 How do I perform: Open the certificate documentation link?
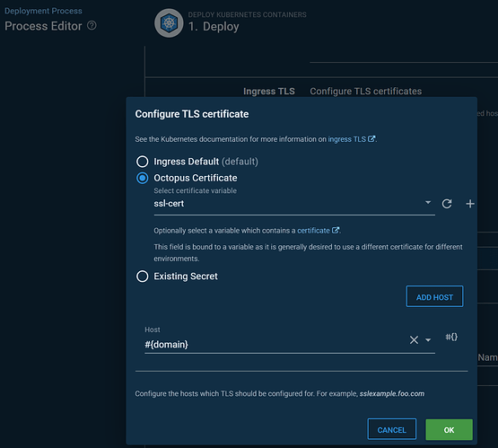[318, 231]
